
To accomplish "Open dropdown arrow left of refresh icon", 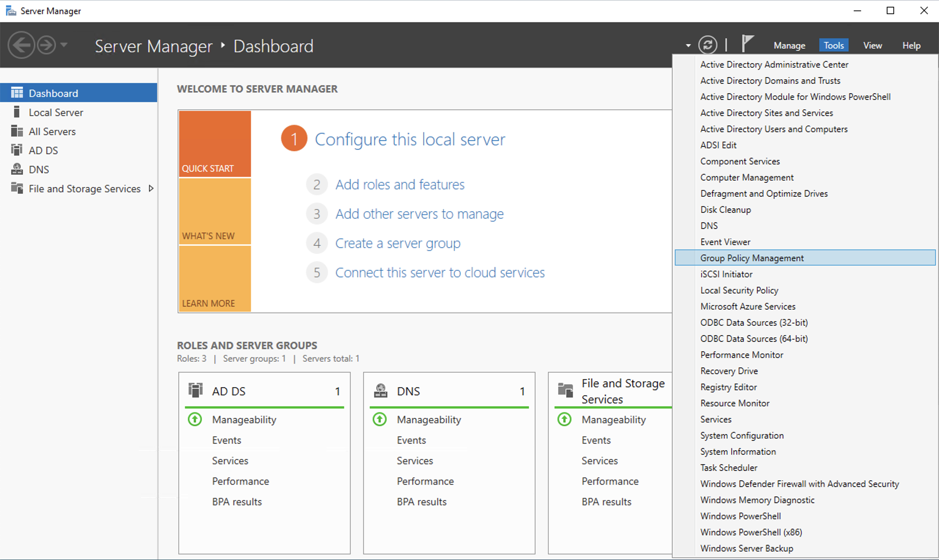I will [688, 46].
